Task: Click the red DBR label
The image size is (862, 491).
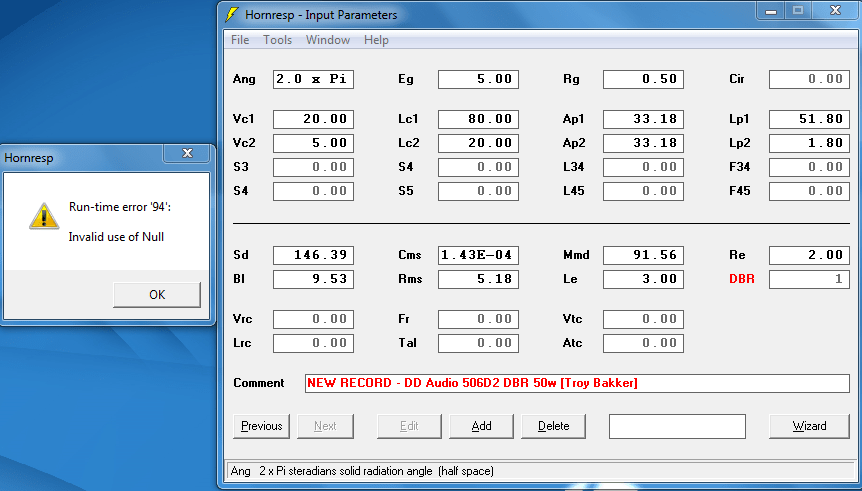Action: coord(742,279)
